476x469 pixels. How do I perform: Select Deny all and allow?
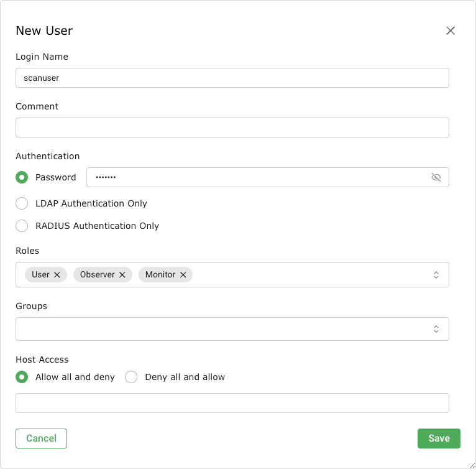131,377
